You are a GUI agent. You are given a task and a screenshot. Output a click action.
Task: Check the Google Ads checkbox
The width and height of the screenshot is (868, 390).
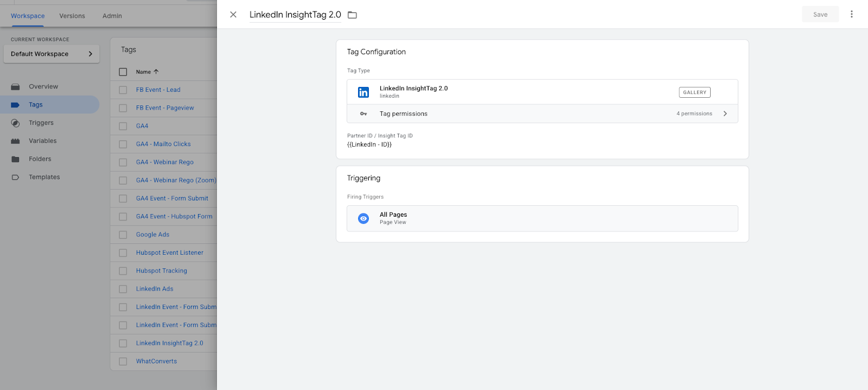click(123, 235)
